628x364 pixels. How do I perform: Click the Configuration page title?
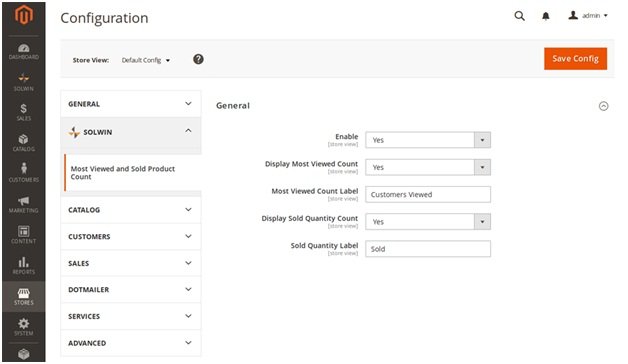tap(104, 18)
